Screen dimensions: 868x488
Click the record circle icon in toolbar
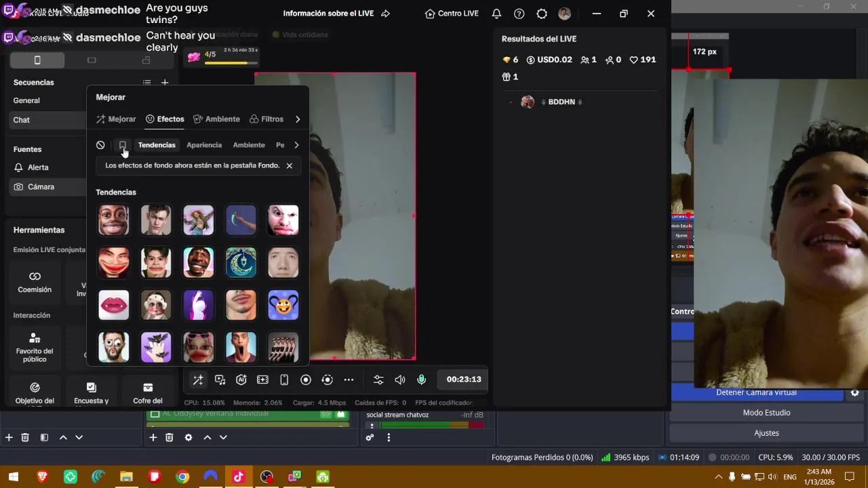coord(306,380)
